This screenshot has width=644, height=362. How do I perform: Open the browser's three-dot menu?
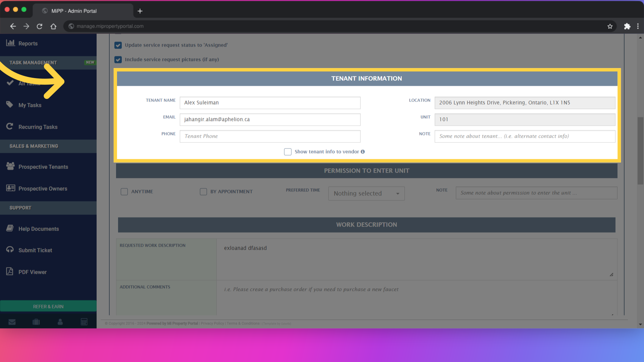coord(638,26)
